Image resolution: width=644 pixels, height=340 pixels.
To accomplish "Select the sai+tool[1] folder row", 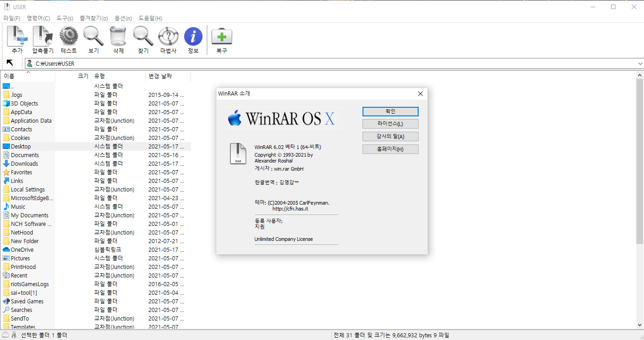I will pyautogui.click(x=95, y=292).
